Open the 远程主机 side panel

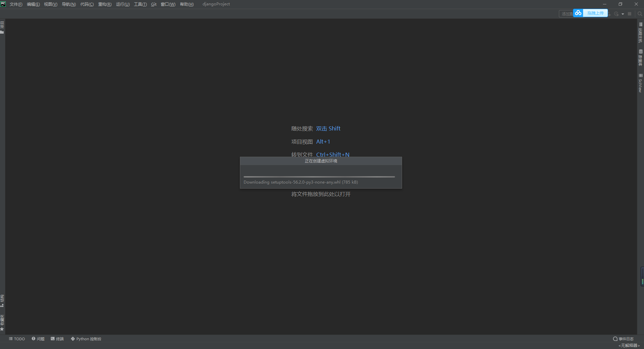[x=640, y=33]
